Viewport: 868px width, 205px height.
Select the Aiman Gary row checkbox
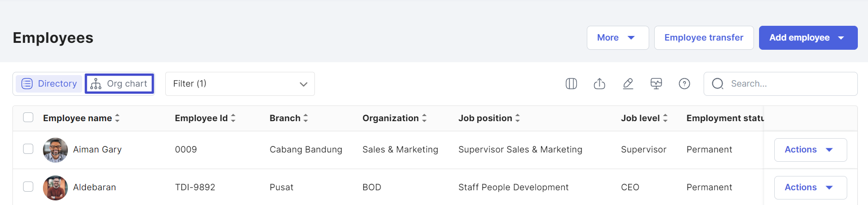click(28, 149)
